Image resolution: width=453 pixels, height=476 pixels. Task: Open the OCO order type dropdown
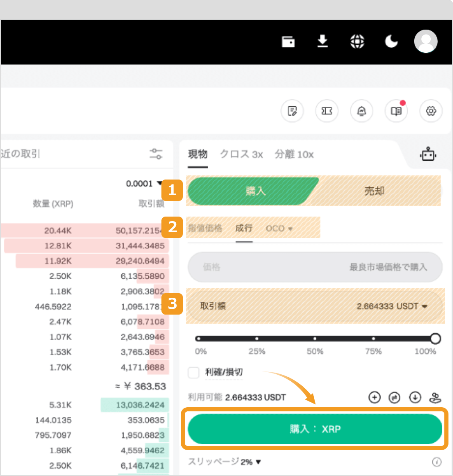(279, 228)
